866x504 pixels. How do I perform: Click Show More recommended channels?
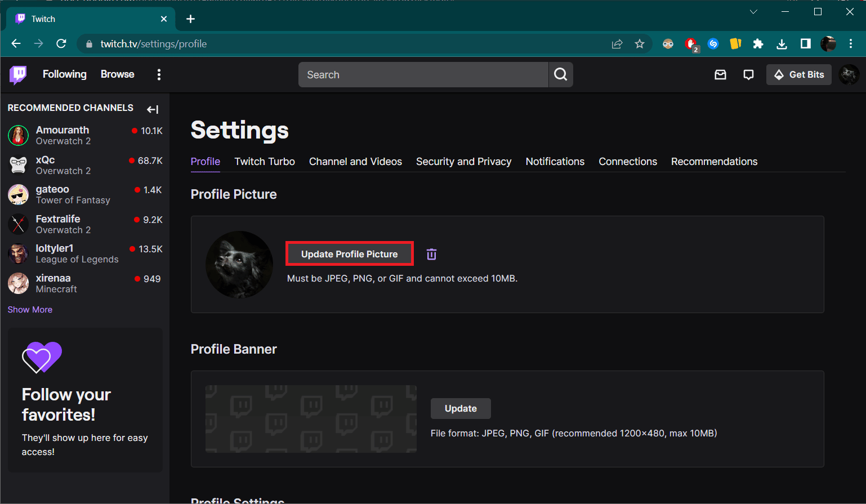[x=30, y=310]
